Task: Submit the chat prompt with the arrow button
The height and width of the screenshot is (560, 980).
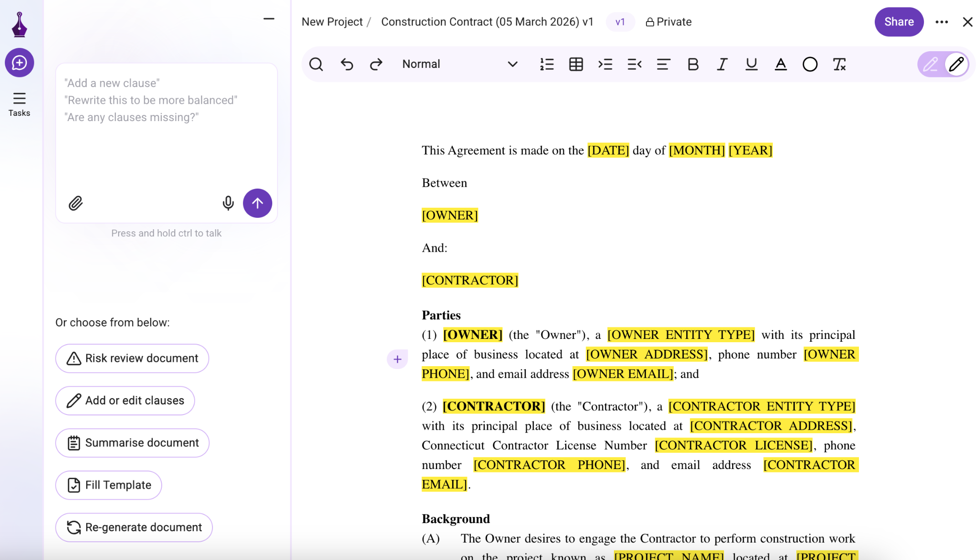Action: (x=257, y=203)
